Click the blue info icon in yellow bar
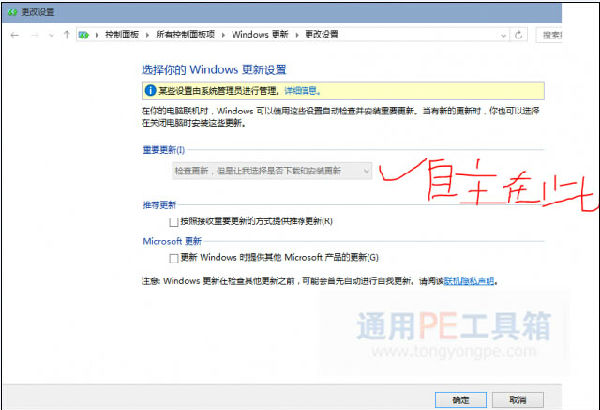This screenshot has height=410, width=600. pos(150,91)
